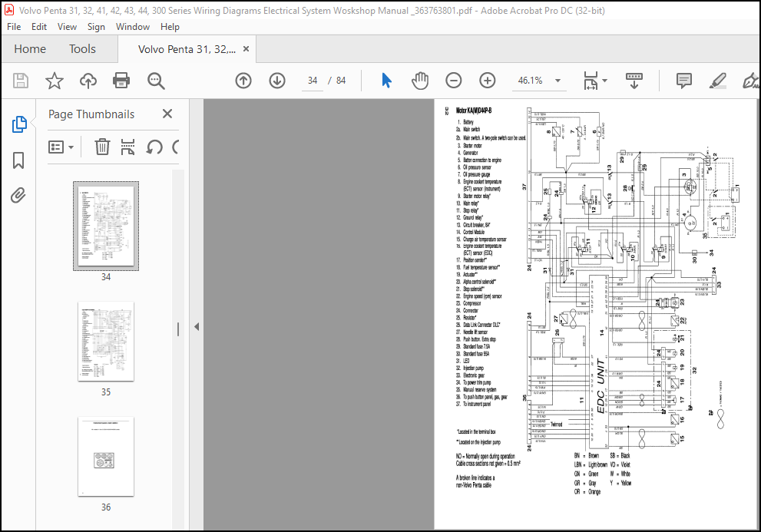Collapse the navigation pane arrow

(x=197, y=327)
